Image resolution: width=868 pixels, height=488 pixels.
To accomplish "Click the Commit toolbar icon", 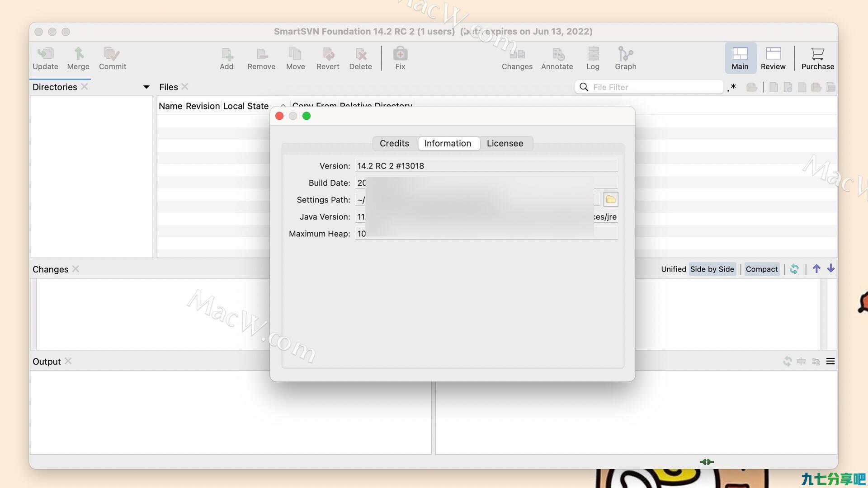I will [x=113, y=59].
